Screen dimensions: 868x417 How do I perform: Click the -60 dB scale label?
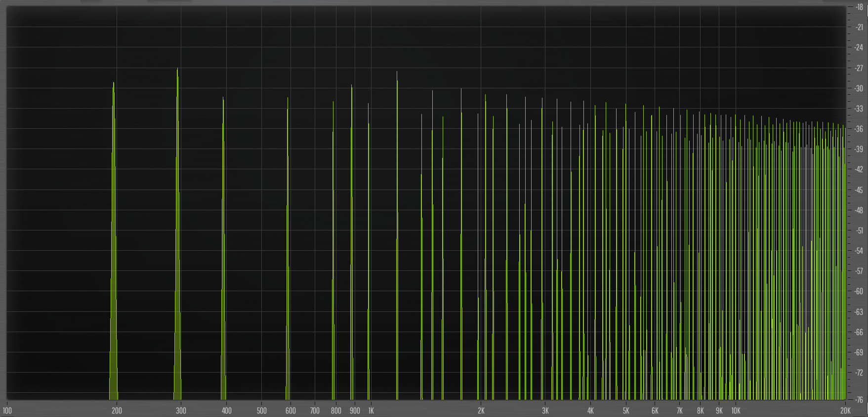tap(859, 291)
